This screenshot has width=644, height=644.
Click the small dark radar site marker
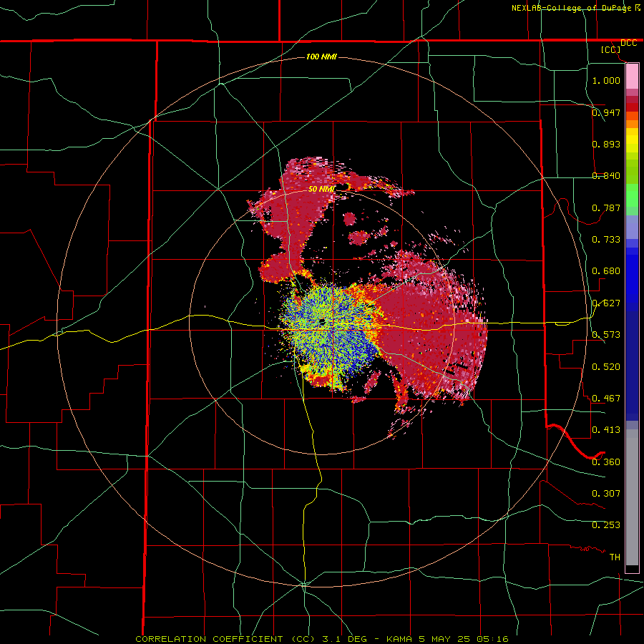click(x=322, y=321)
